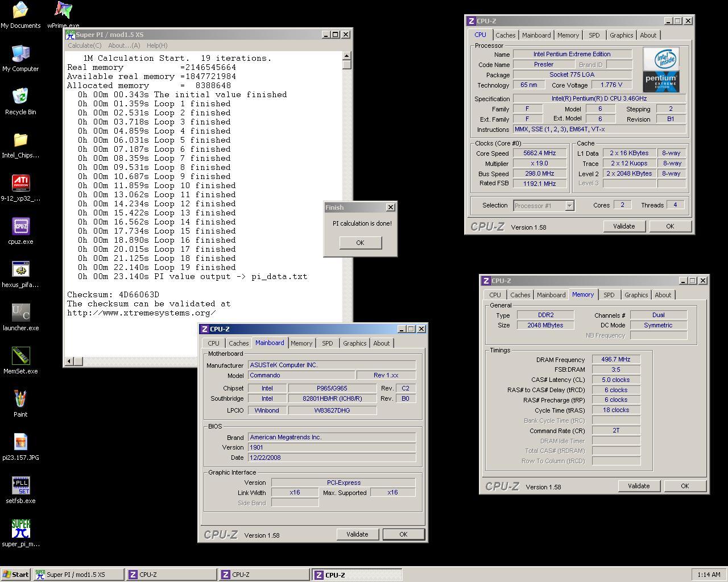The height and width of the screenshot is (582, 728).
Task: Open About tab in top-right CPU-Z window
Action: click(648, 35)
